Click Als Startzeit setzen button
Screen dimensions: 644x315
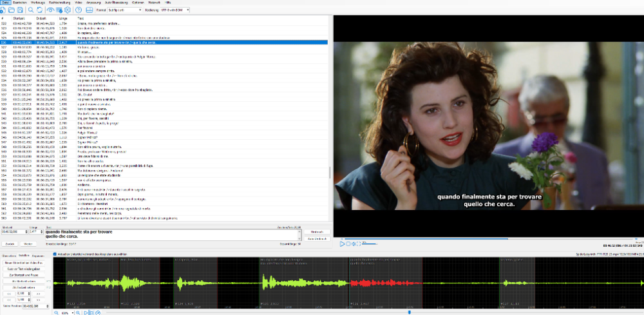pos(24,282)
